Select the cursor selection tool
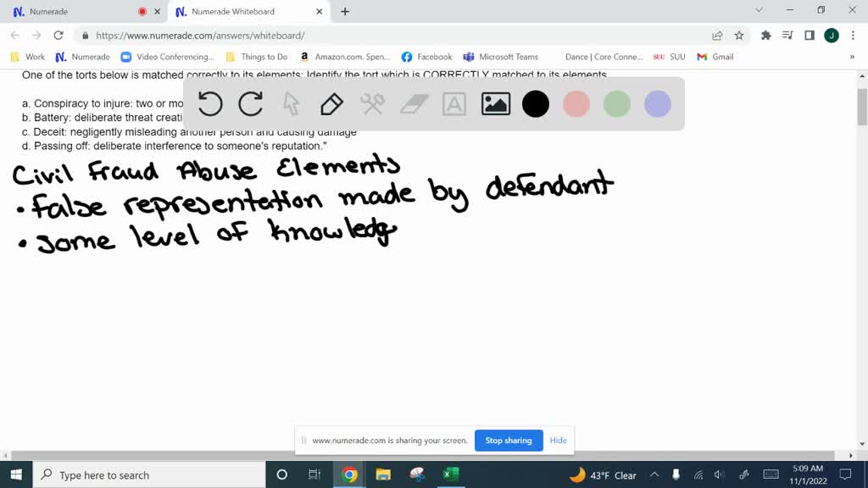This screenshot has height=488, width=868. coord(290,103)
